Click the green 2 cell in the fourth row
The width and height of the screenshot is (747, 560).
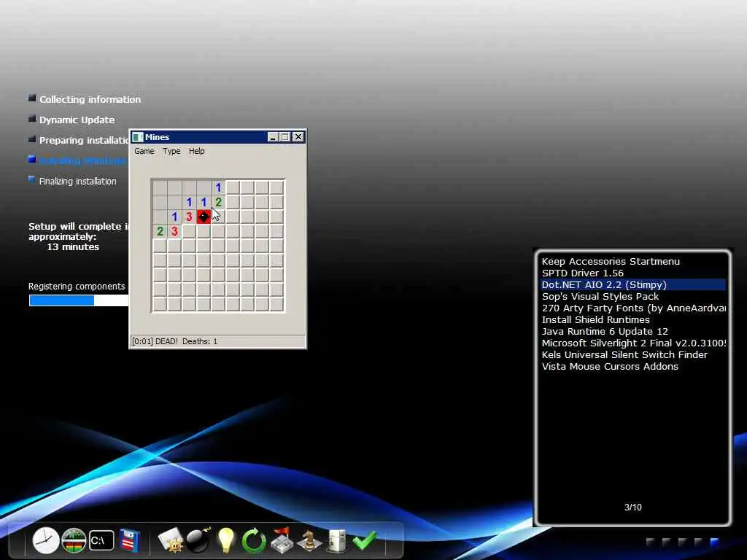(x=160, y=231)
